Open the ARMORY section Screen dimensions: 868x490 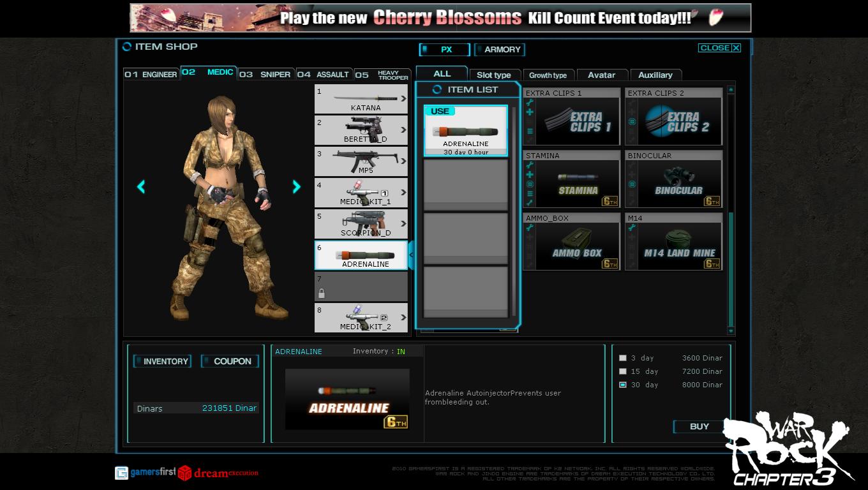click(x=500, y=50)
